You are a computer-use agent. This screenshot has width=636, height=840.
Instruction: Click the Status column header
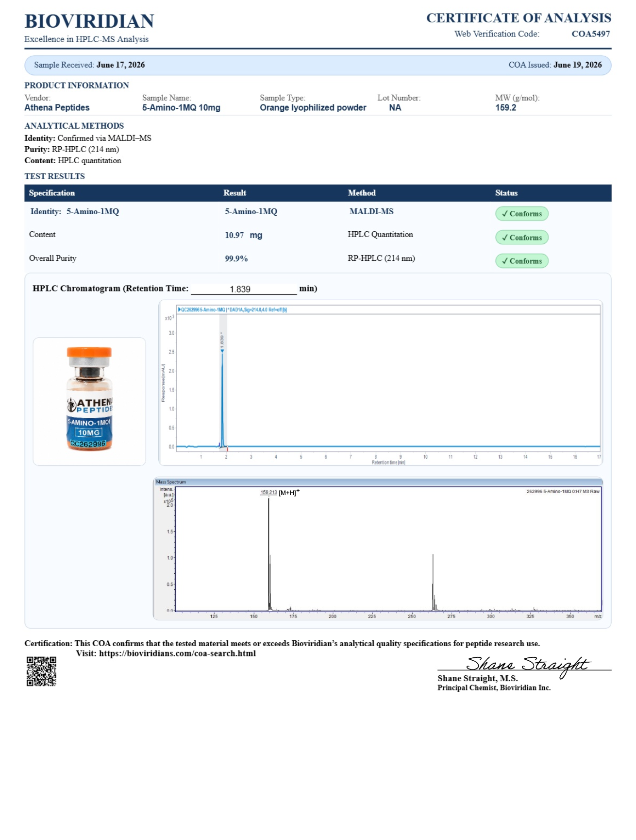click(x=506, y=193)
